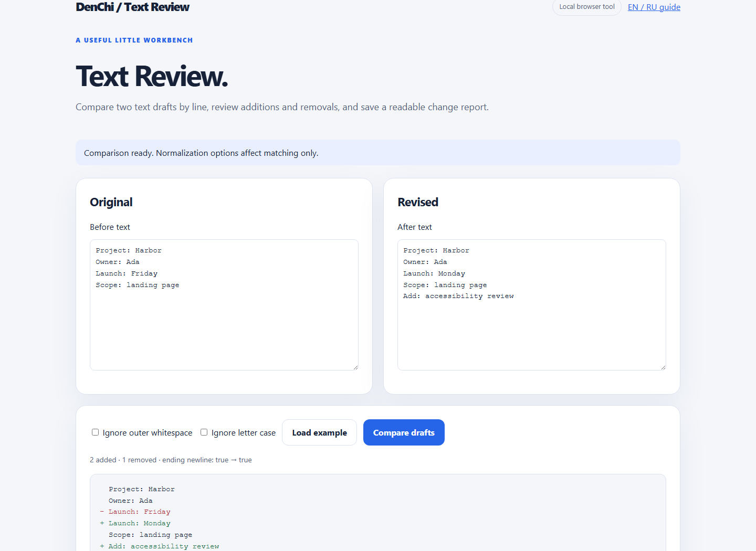The height and width of the screenshot is (551, 756).
Task: Click the removed '- Launch: Friday' diff line
Action: (x=135, y=512)
